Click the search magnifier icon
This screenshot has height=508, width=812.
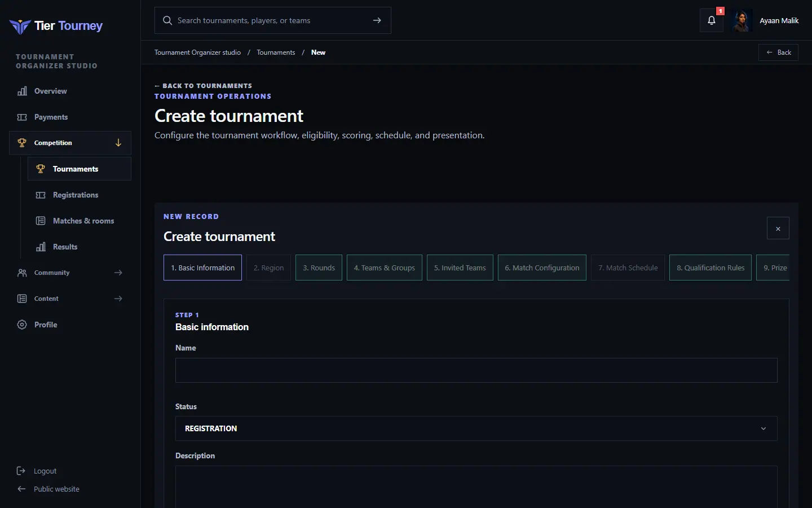click(167, 20)
